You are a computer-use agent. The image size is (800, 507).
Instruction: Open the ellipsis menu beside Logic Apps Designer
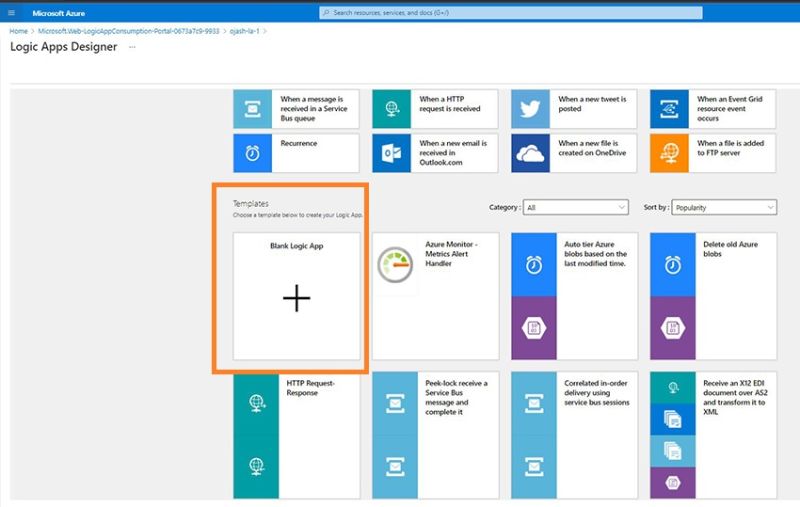(132, 47)
